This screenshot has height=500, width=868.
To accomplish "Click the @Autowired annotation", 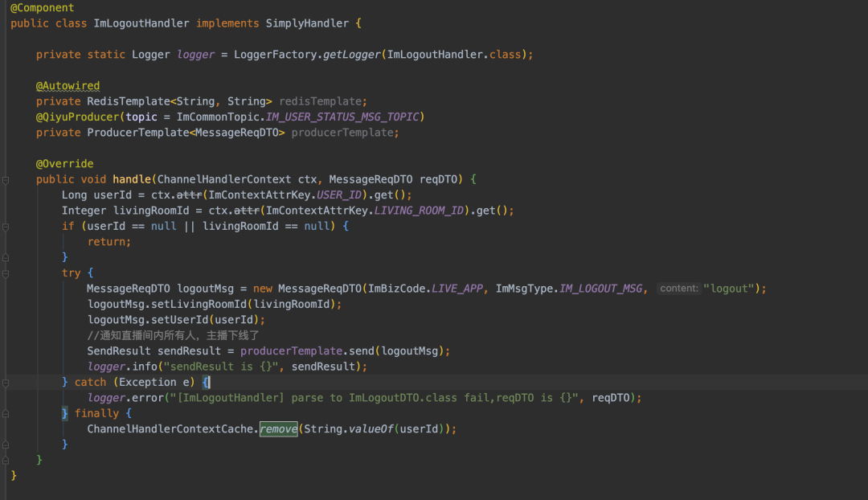I will pyautogui.click(x=68, y=86).
